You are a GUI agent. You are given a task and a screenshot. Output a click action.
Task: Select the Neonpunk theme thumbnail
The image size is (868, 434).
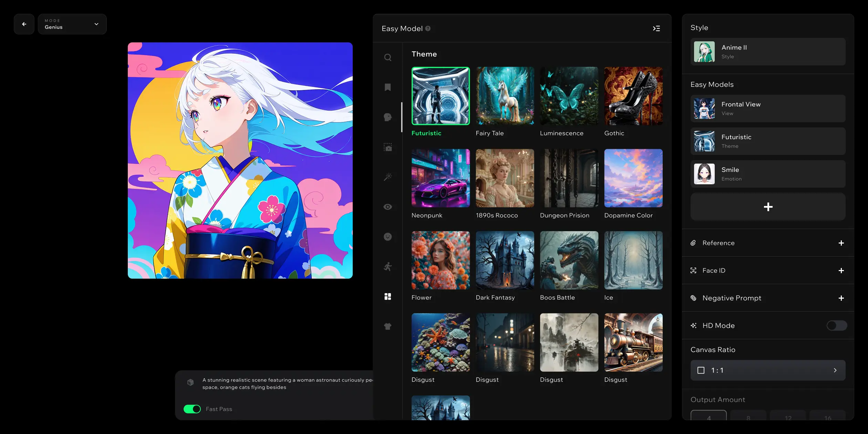441,178
